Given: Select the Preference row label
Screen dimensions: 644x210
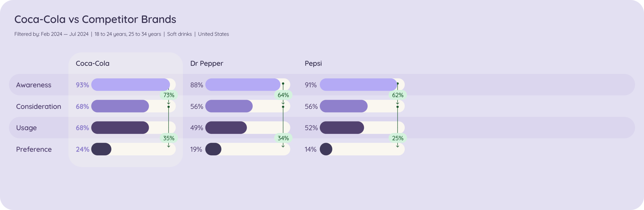Looking at the screenshot, I should click(34, 149).
